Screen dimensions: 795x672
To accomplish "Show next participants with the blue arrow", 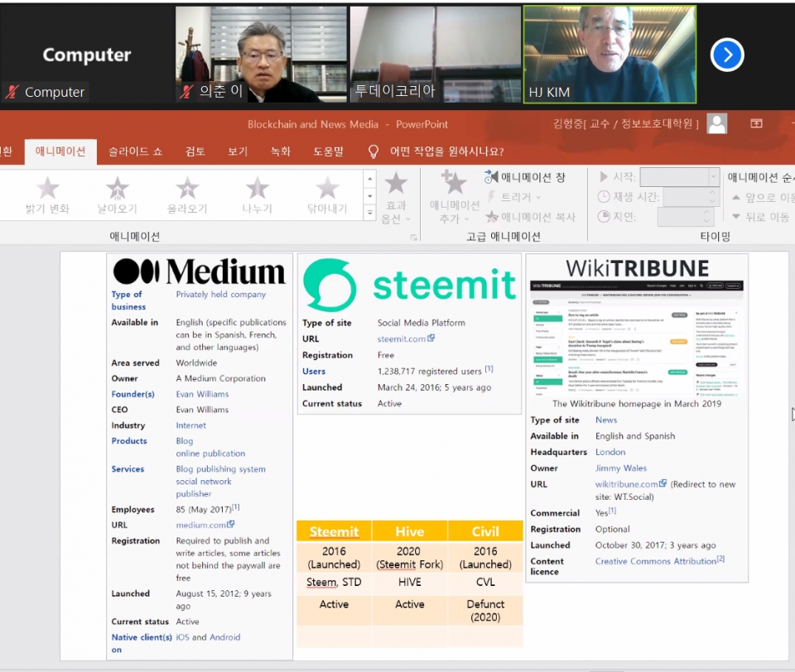I will click(x=727, y=55).
